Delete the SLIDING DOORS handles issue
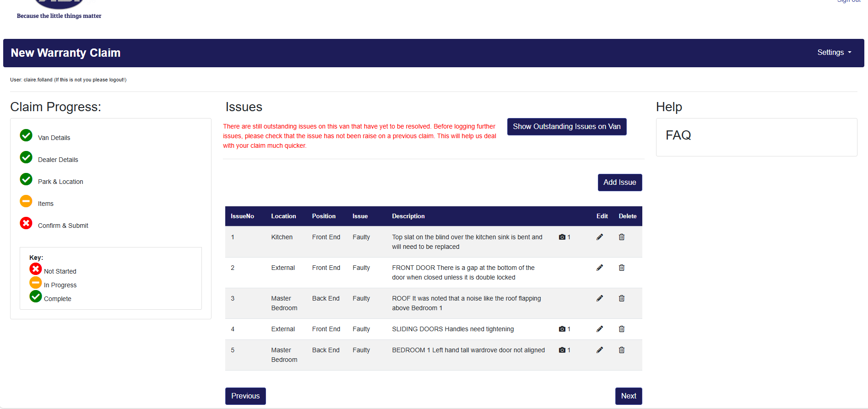 pos(621,329)
